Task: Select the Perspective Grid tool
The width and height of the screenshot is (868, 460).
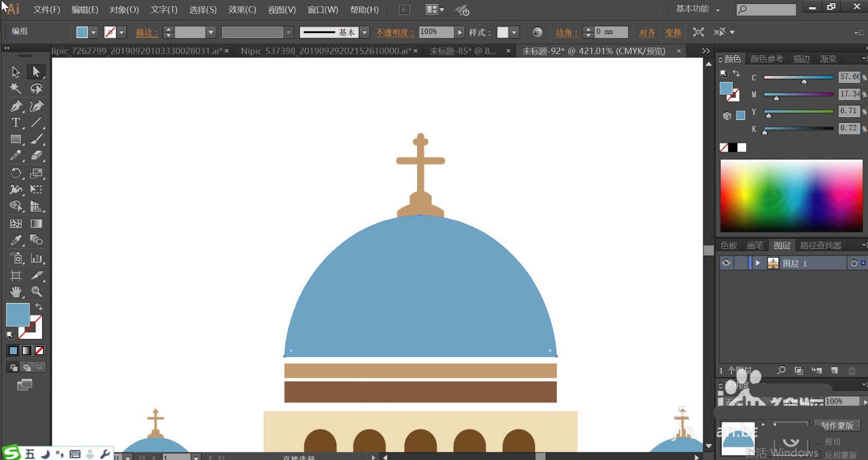Action: 36,206
